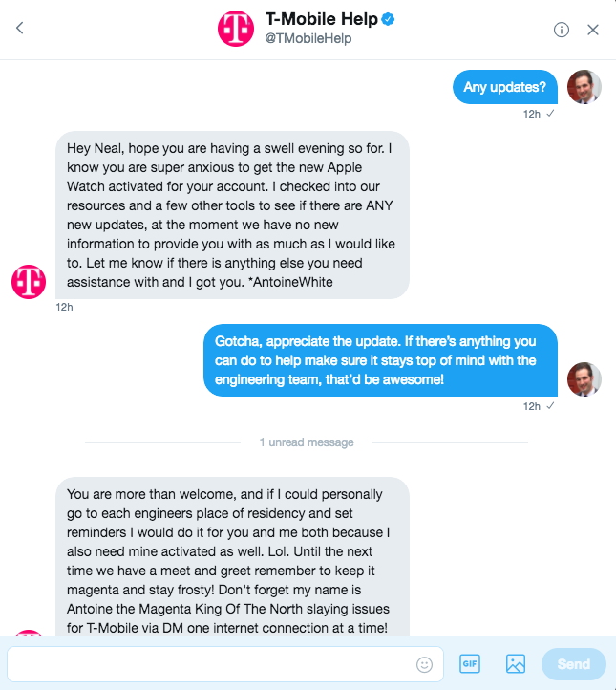Click the 'You are more than welcome' message
The width and height of the screenshot is (616, 690).
pos(232,556)
